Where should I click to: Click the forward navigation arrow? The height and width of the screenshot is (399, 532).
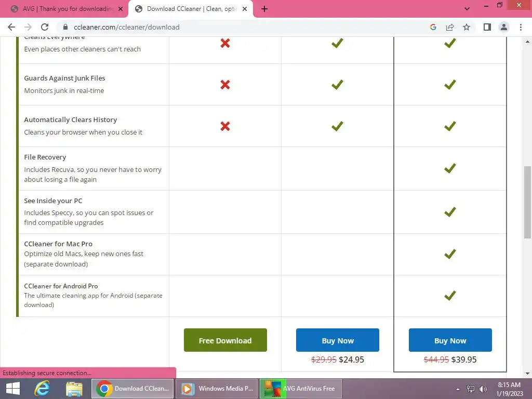click(28, 27)
